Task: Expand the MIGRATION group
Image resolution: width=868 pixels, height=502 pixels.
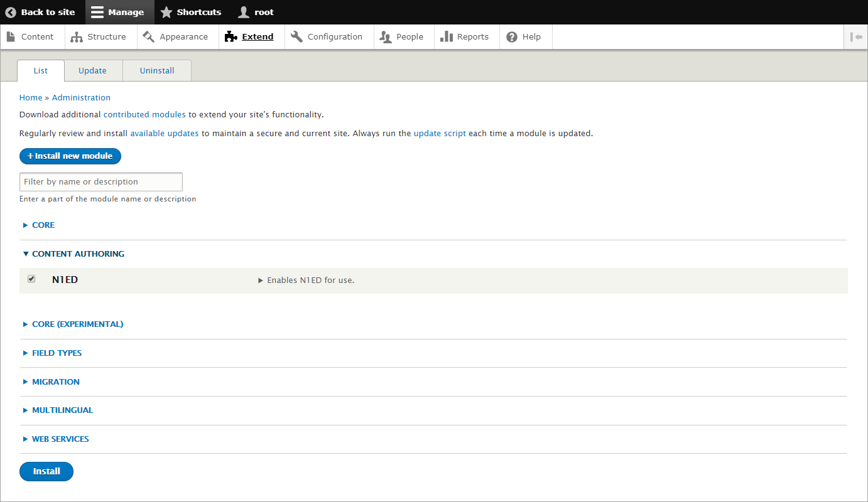Action: (x=55, y=382)
